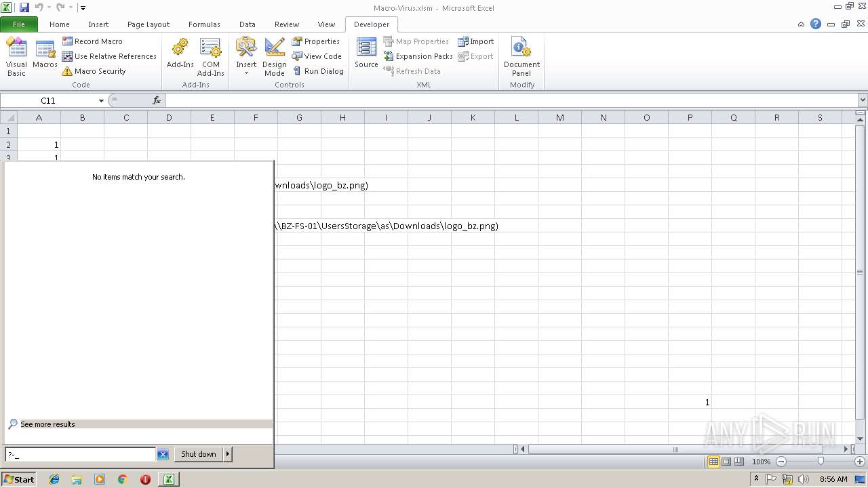868x488 pixels.
Task: Click the zoom in plus button
Action: pos(859,462)
